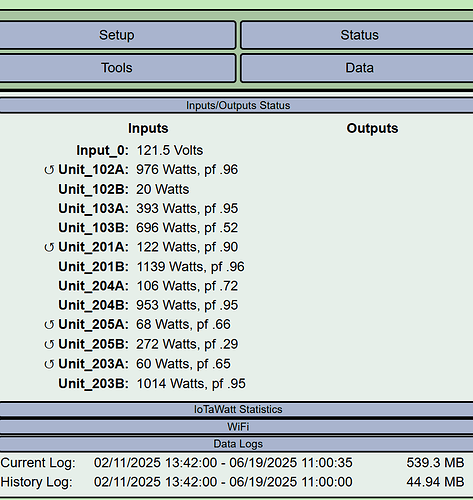Click the reversed icon beside Unit_205B

tap(49, 345)
